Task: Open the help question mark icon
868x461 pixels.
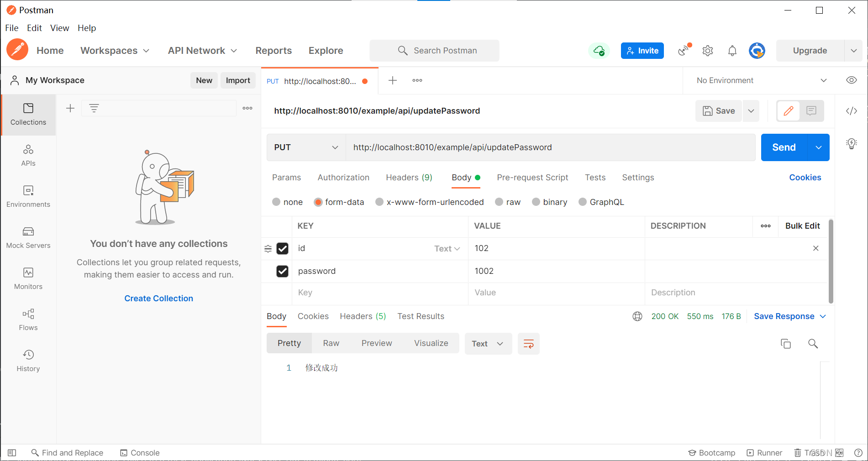Action: click(858, 453)
